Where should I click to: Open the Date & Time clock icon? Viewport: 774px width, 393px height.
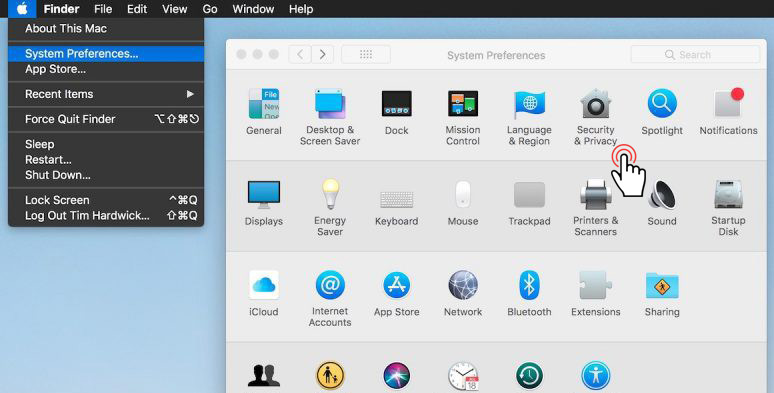coord(463,377)
